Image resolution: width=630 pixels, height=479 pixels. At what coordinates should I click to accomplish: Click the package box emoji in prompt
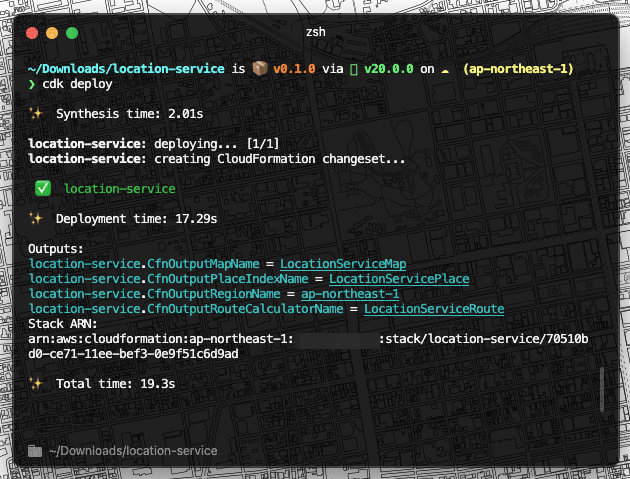click(260, 69)
